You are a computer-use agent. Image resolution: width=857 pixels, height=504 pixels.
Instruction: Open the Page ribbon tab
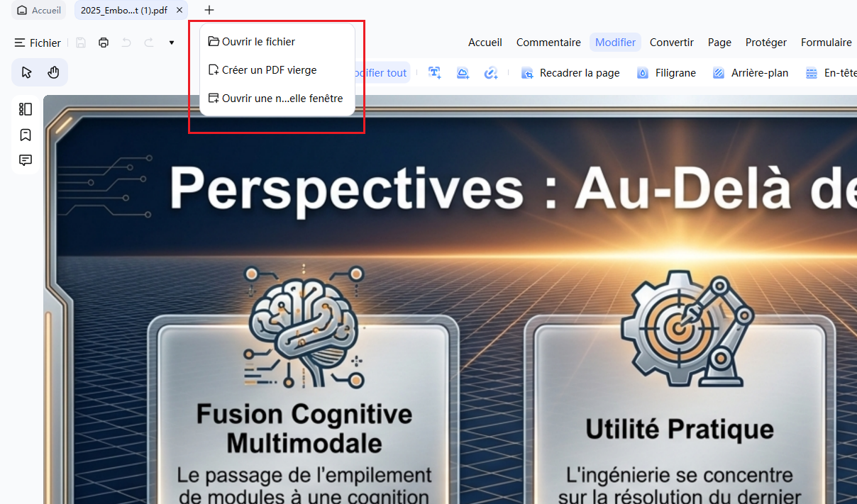(719, 43)
